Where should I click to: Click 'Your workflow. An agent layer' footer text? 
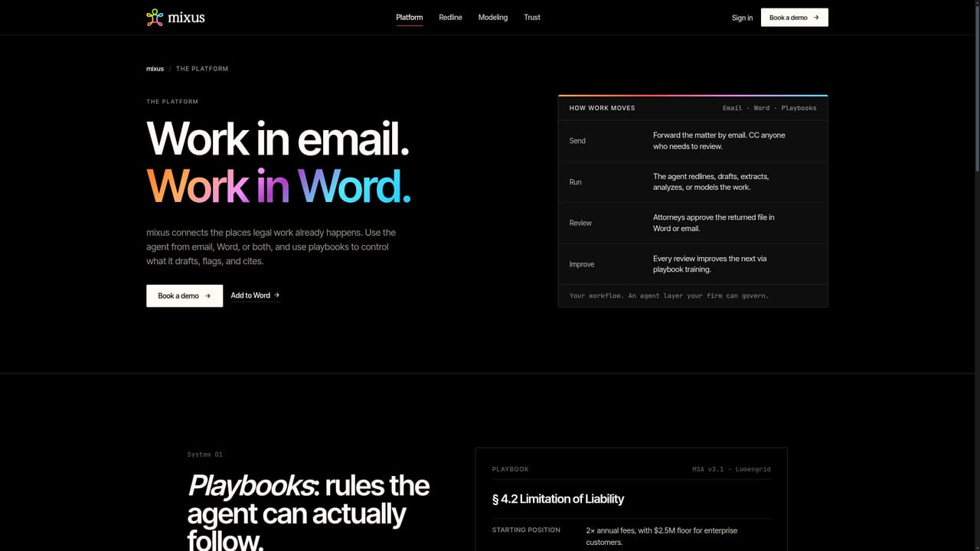click(x=669, y=295)
